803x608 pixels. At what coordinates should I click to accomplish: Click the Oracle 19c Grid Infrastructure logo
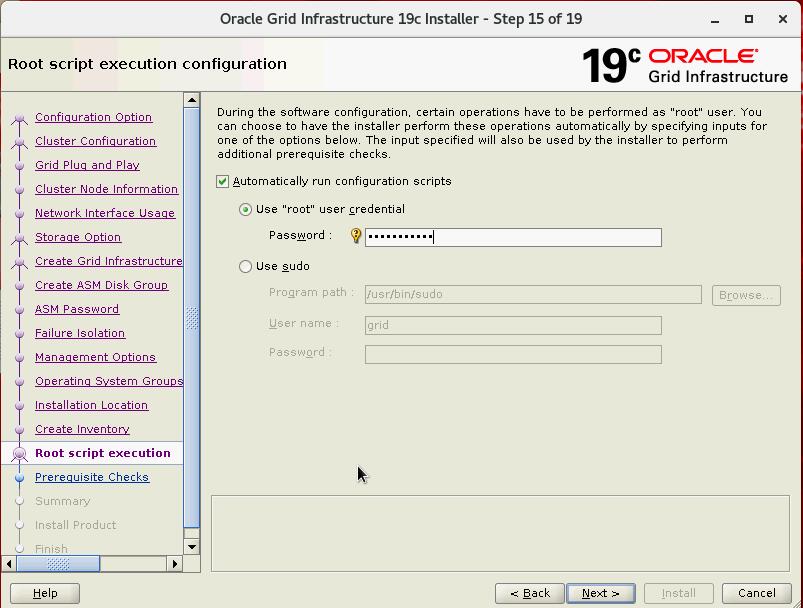point(685,64)
